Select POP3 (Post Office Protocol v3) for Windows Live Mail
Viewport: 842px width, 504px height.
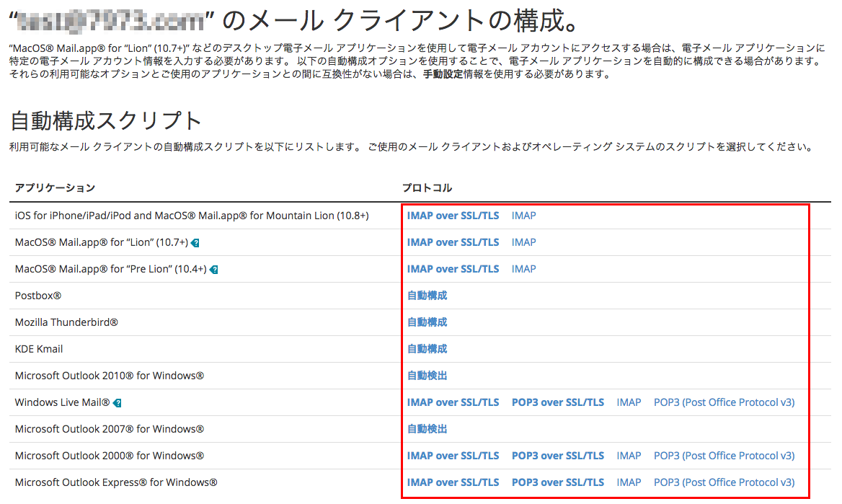tap(724, 402)
